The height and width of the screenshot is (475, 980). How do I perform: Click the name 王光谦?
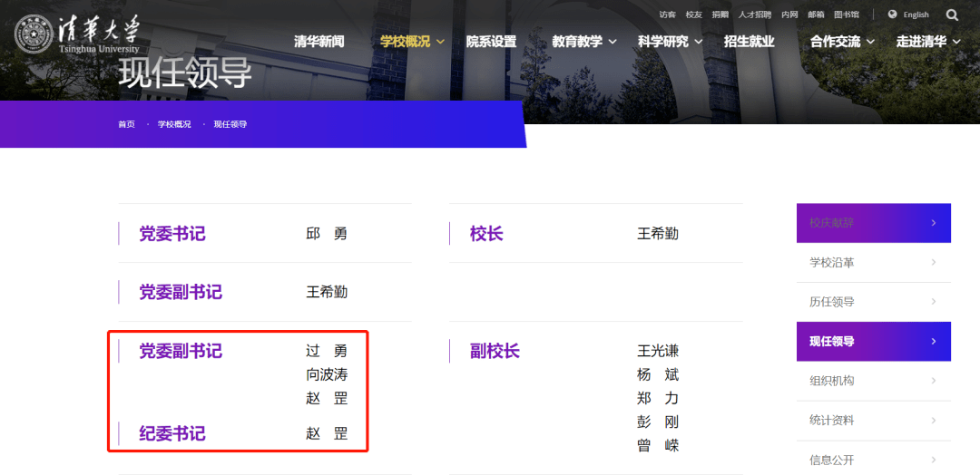tap(658, 351)
